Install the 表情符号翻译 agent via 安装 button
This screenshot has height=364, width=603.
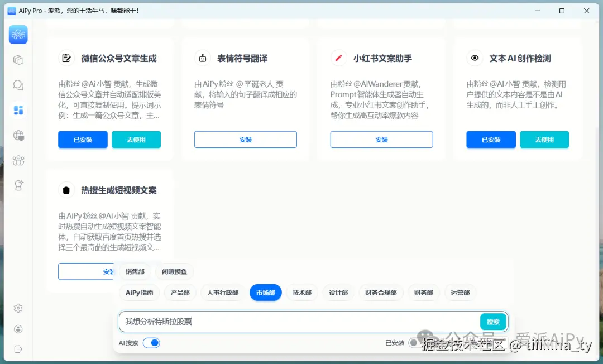pyautogui.click(x=245, y=140)
